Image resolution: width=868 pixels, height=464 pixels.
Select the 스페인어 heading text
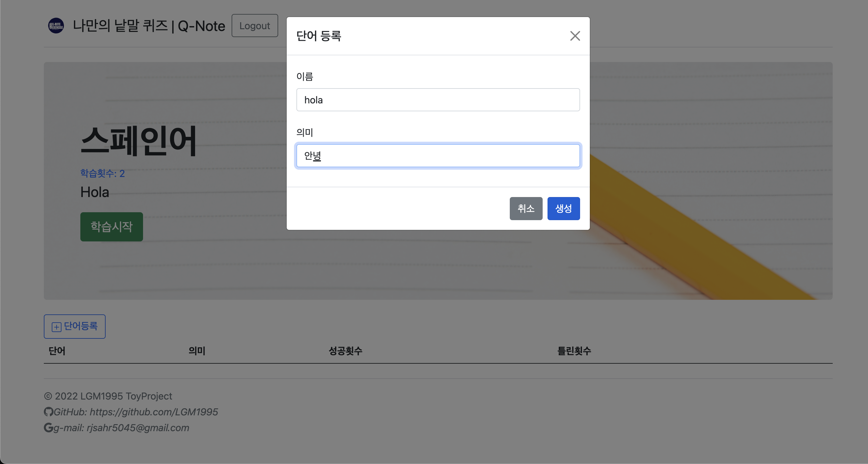pyautogui.click(x=138, y=140)
